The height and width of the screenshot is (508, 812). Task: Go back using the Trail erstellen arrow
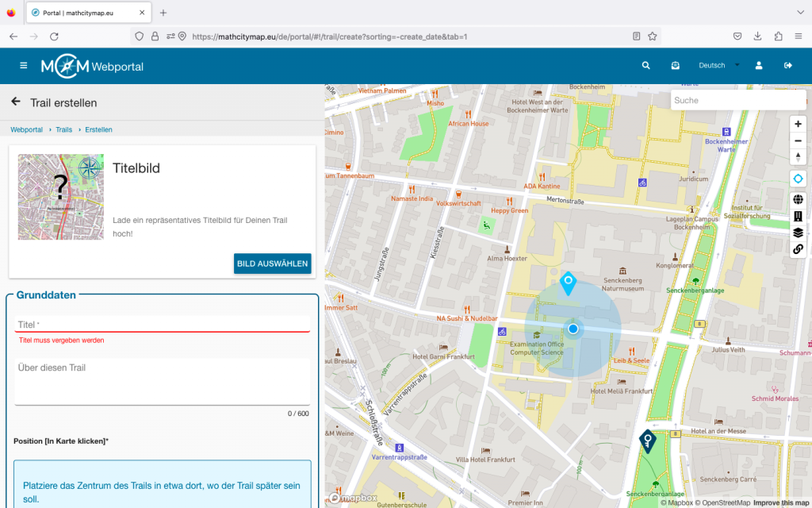point(16,102)
